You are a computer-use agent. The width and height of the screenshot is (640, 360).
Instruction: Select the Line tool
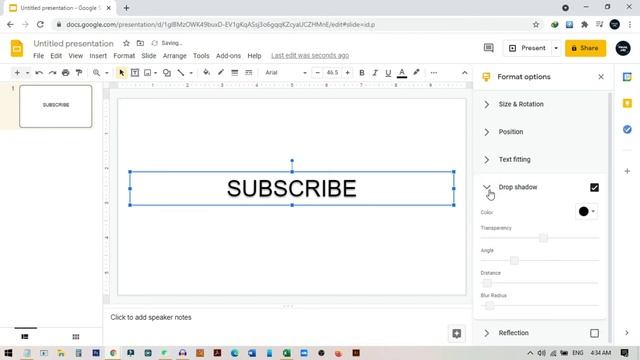(x=181, y=73)
